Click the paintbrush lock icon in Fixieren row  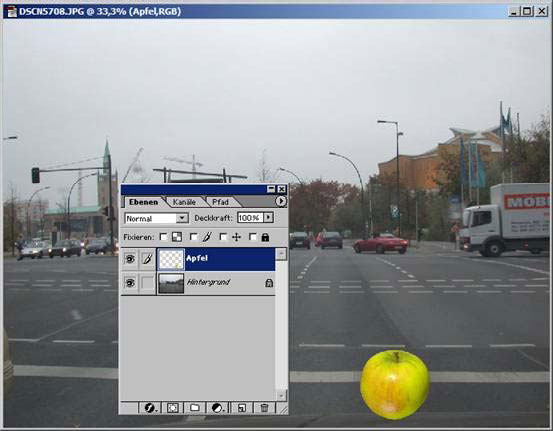(x=207, y=237)
